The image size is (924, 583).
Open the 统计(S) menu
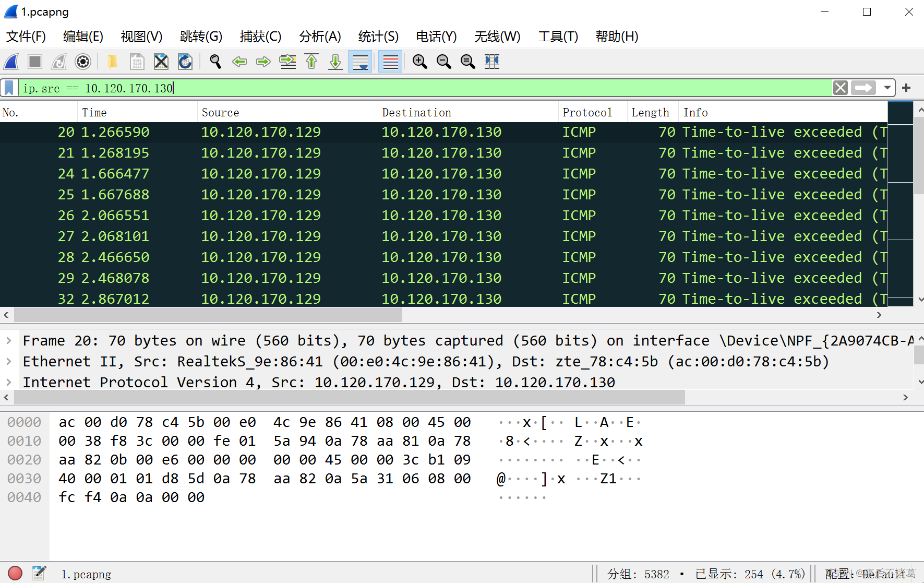coord(378,37)
